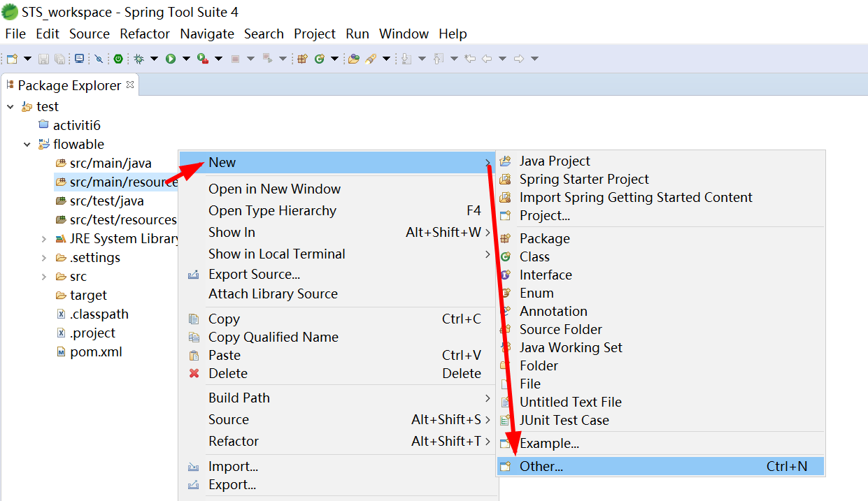Open the Build Path submenu
This screenshot has width=868, height=501.
338,398
